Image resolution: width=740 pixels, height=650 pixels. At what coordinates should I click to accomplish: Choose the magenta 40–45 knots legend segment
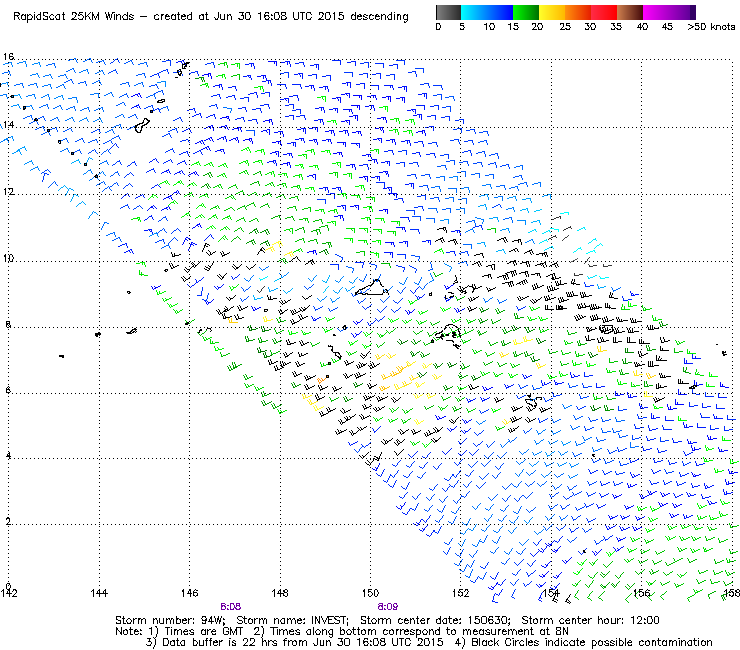(656, 12)
